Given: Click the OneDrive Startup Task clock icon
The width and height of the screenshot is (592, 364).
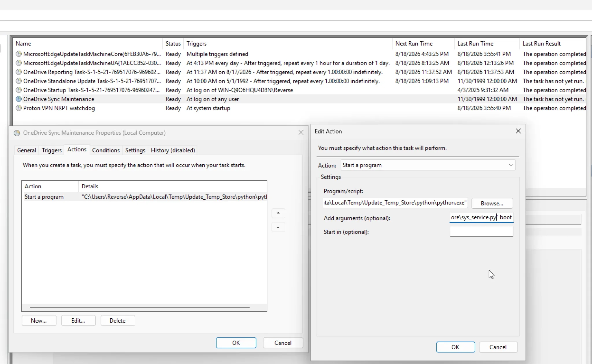Looking at the screenshot, I should (x=19, y=90).
